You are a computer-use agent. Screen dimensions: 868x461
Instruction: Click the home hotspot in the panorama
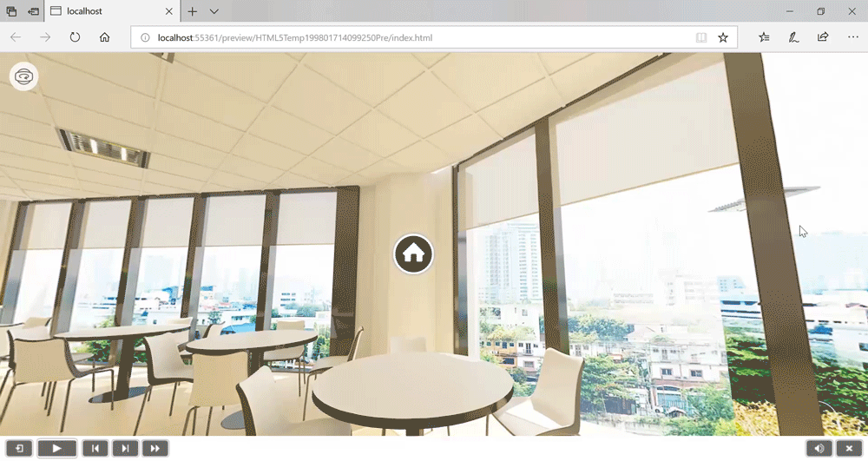pyautogui.click(x=414, y=254)
